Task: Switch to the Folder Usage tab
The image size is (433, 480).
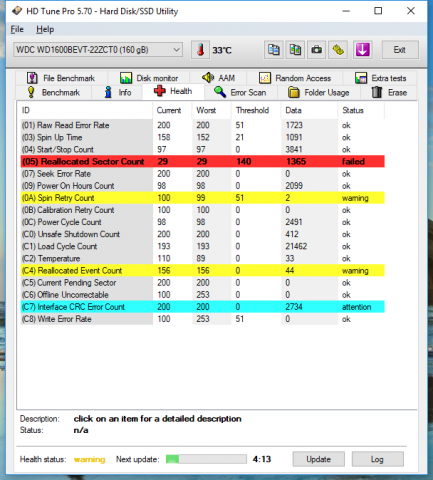Action: click(319, 92)
